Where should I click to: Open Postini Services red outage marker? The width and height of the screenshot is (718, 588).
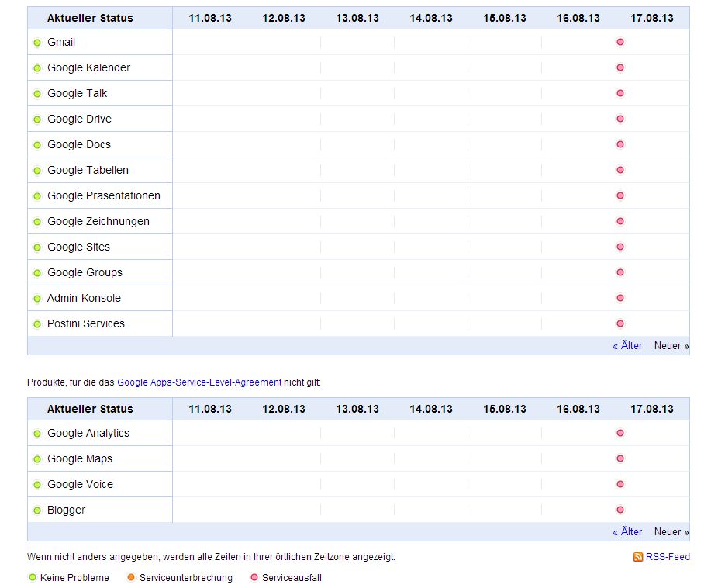click(620, 324)
